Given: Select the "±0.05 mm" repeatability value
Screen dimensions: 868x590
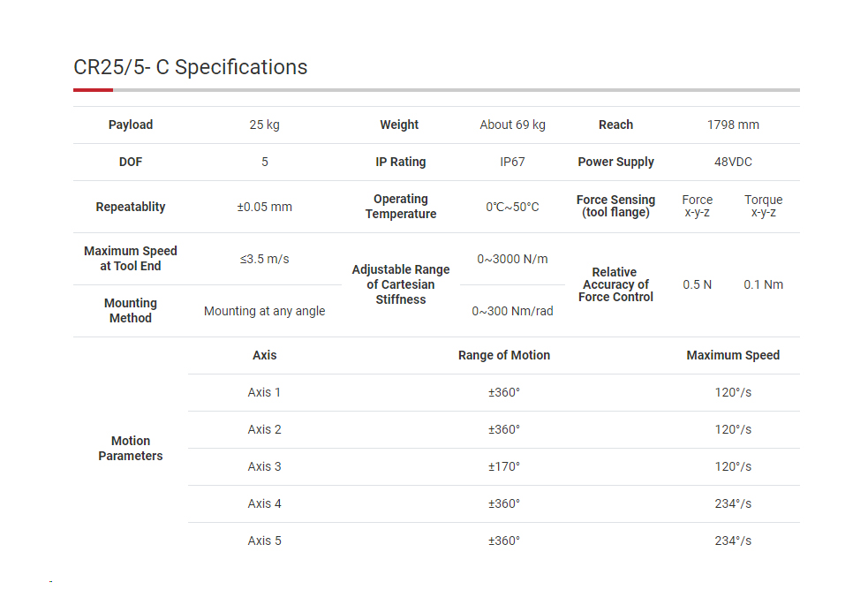Looking at the screenshot, I should tap(264, 208).
